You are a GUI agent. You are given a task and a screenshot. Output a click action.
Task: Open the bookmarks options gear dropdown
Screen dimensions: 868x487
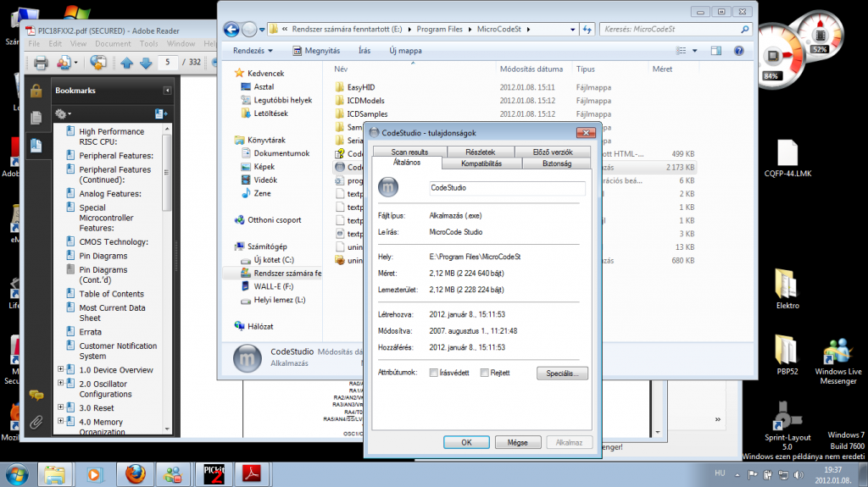[x=63, y=114]
